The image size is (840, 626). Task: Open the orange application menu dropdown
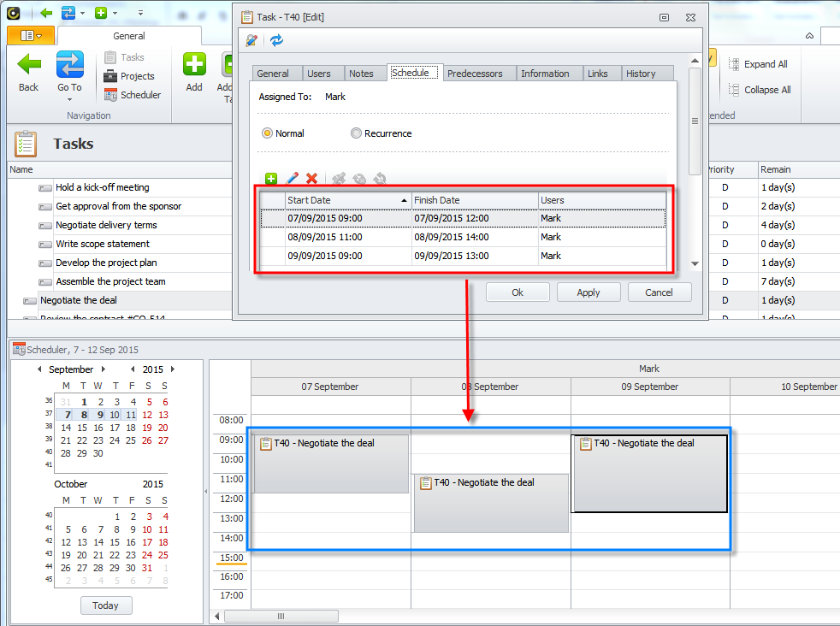point(31,35)
